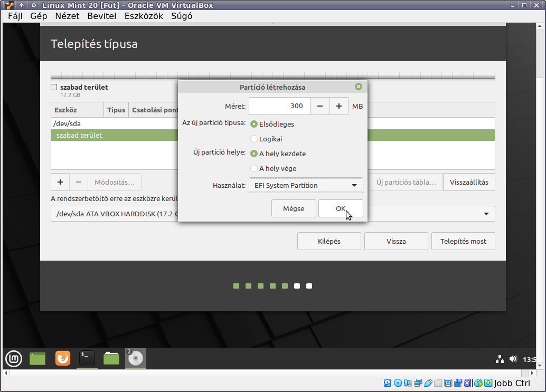Image resolution: width=546 pixels, height=392 pixels.
Task: Click the Eszköz column header
Action: (77, 110)
